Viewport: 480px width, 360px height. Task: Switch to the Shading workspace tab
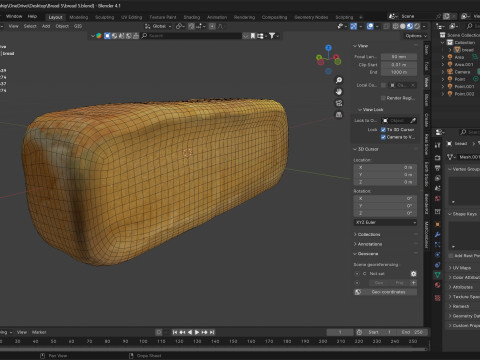(192, 17)
